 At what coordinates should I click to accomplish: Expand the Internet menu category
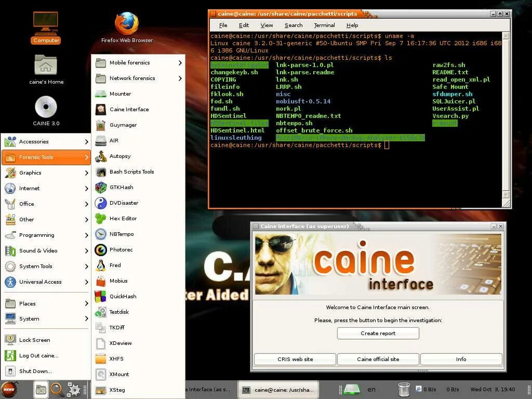pos(46,188)
